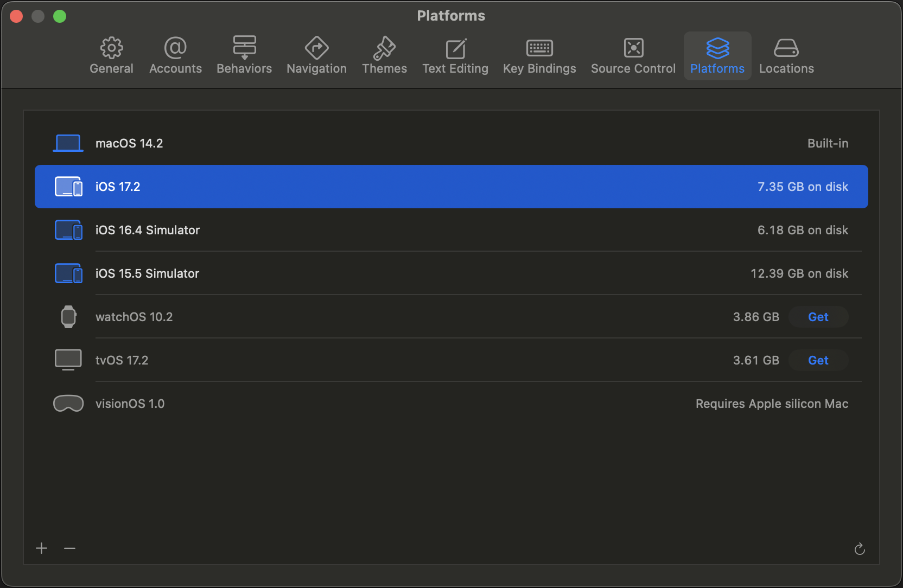Open the Behaviors preferences pane

point(244,56)
